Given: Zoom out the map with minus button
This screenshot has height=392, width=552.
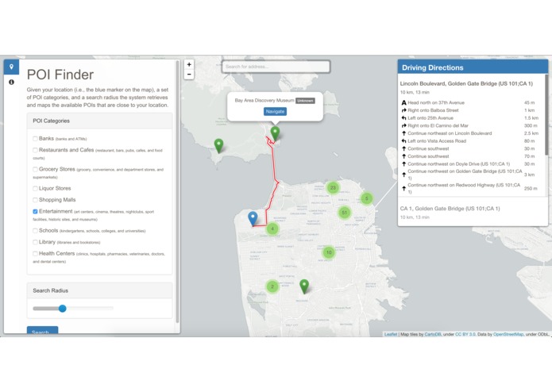Looking at the screenshot, I should [189, 74].
